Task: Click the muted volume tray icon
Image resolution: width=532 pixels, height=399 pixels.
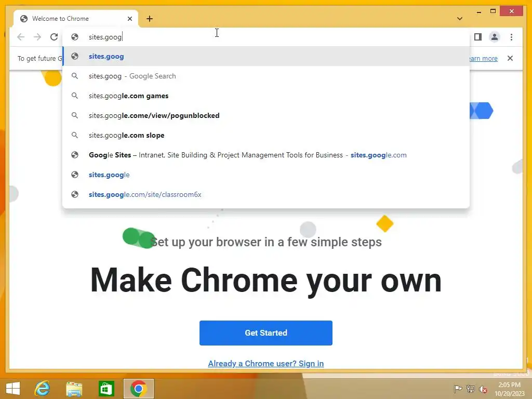Action: pyautogui.click(x=483, y=389)
